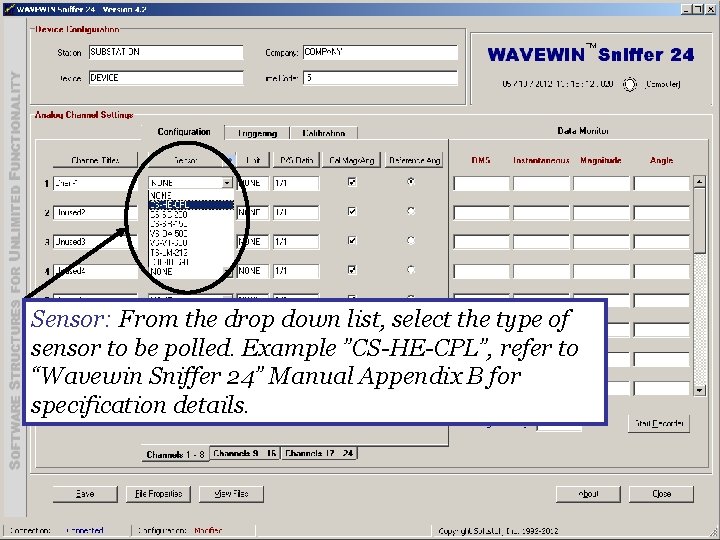Click the Unused2 channel title field
Screen dimensions: 720x540
(95, 213)
